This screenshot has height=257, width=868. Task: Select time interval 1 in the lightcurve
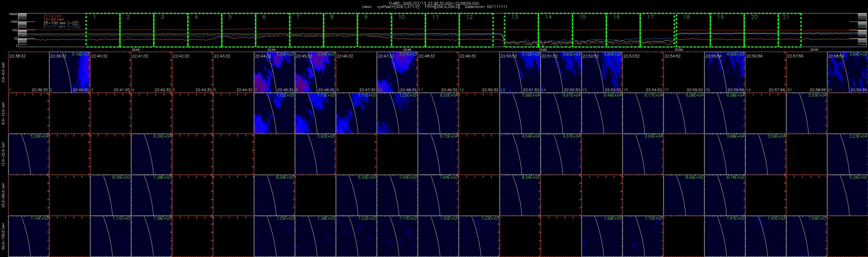pyautogui.click(x=103, y=30)
